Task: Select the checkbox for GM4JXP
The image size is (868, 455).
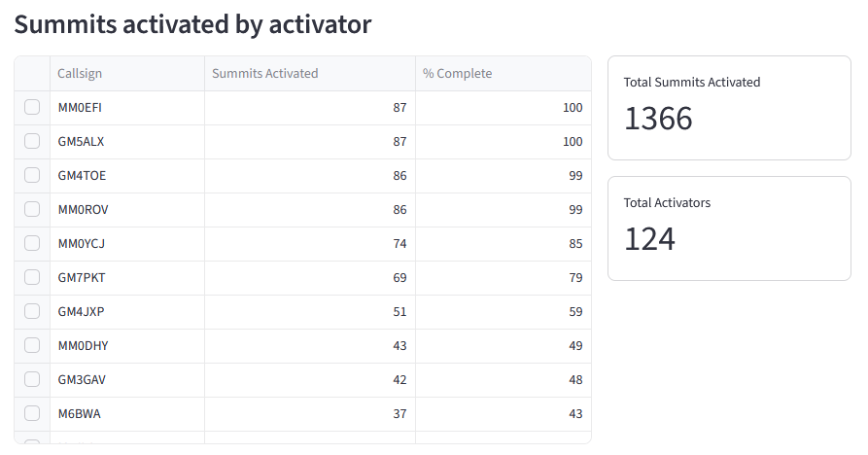Action: click(32, 311)
